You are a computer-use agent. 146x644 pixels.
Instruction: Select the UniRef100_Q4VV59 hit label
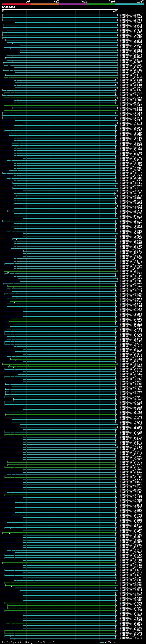(131, 374)
